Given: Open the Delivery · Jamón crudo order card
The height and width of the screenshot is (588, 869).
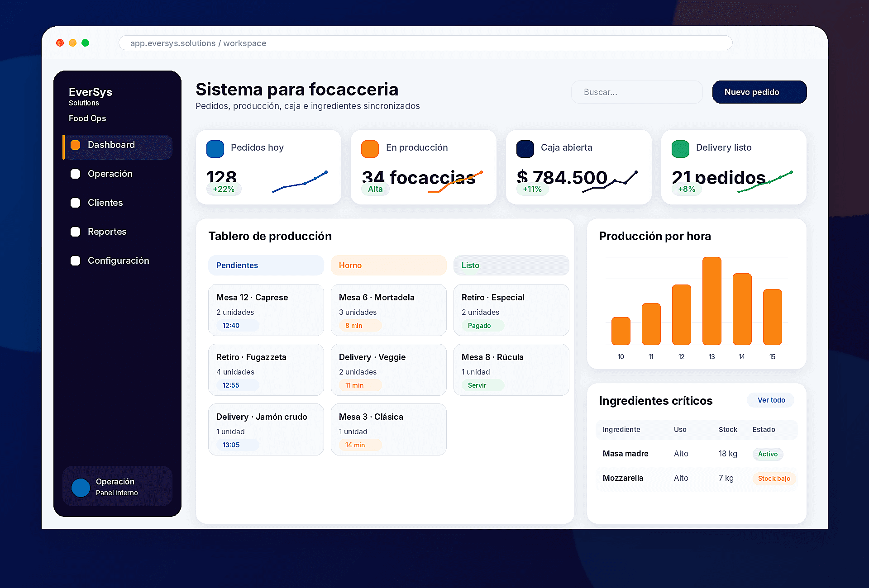Looking at the screenshot, I should 266,429.
